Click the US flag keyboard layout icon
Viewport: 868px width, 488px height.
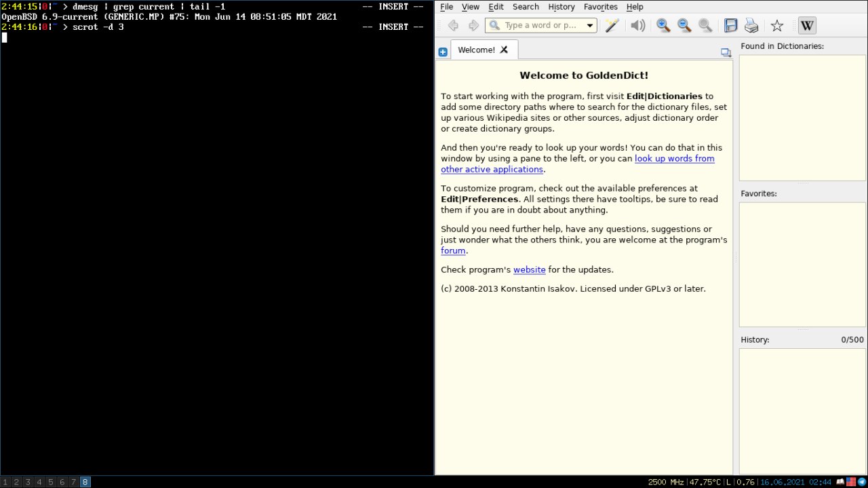tap(851, 482)
